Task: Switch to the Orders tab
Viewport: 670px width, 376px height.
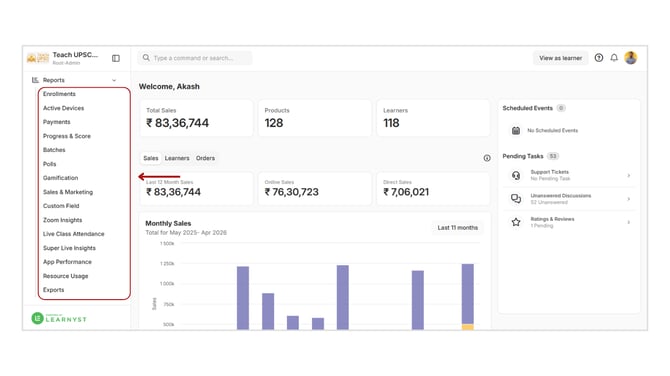Action: [x=206, y=158]
